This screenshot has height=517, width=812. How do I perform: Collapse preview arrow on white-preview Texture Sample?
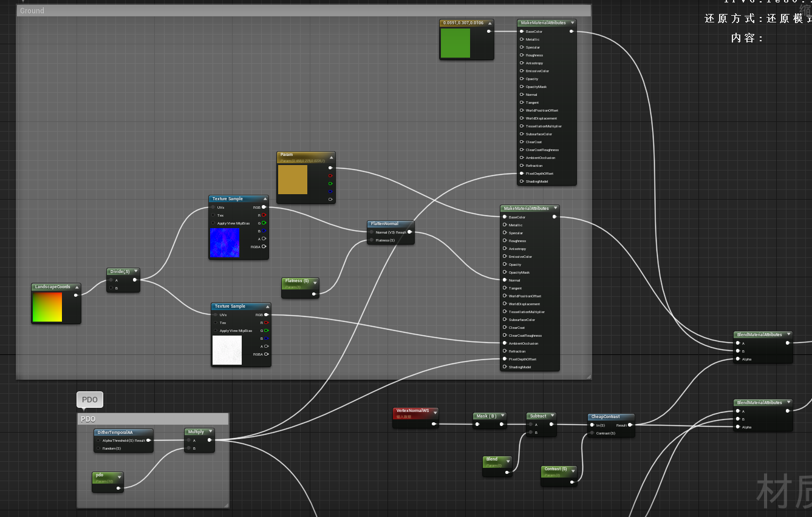pyautogui.click(x=267, y=306)
